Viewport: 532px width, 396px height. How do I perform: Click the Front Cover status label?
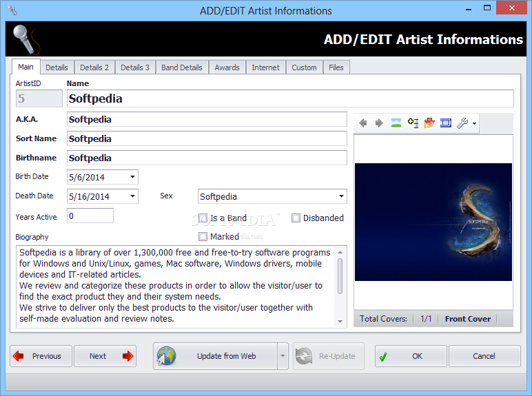pos(468,319)
